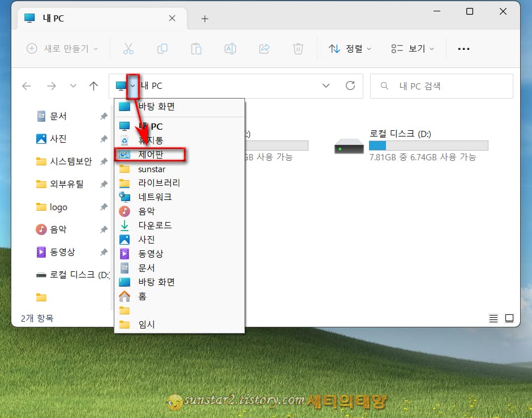Image resolution: width=532 pixels, height=418 pixels.
Task: Select 휴지통 in the address dropdown
Action: [x=149, y=140]
